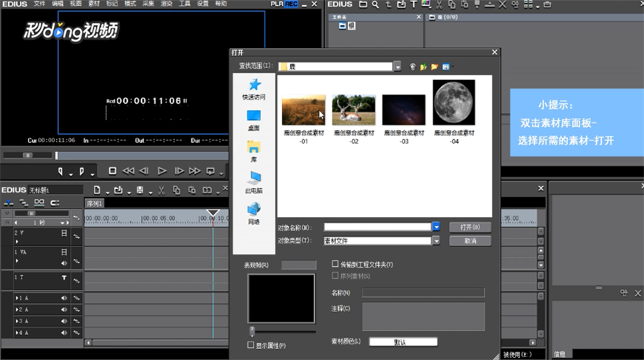
Task: Open the 渲染 menu
Action: (x=166, y=4)
